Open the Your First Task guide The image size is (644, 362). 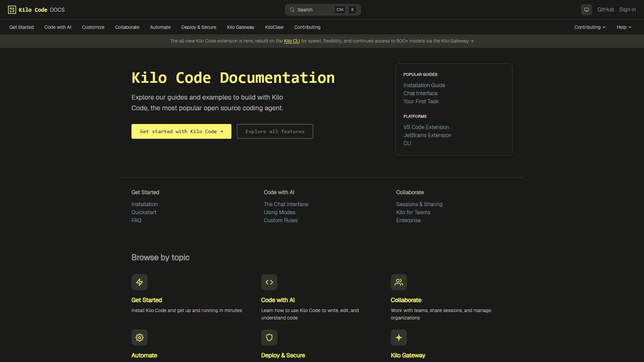click(x=421, y=101)
